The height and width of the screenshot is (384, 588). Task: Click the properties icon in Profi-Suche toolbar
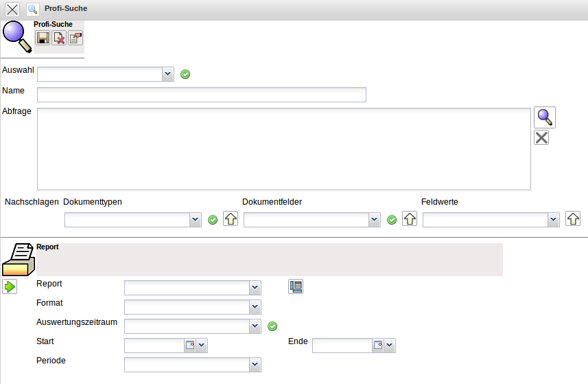pos(75,38)
